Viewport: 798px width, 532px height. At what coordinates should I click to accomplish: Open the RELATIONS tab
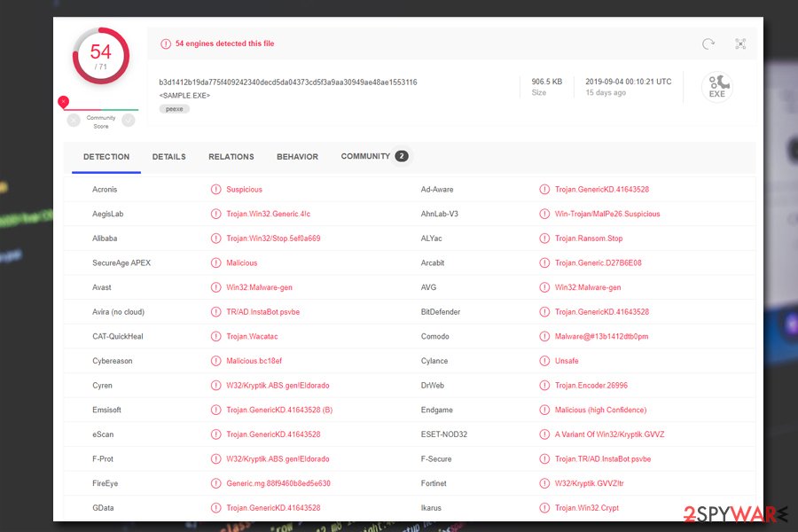point(231,157)
